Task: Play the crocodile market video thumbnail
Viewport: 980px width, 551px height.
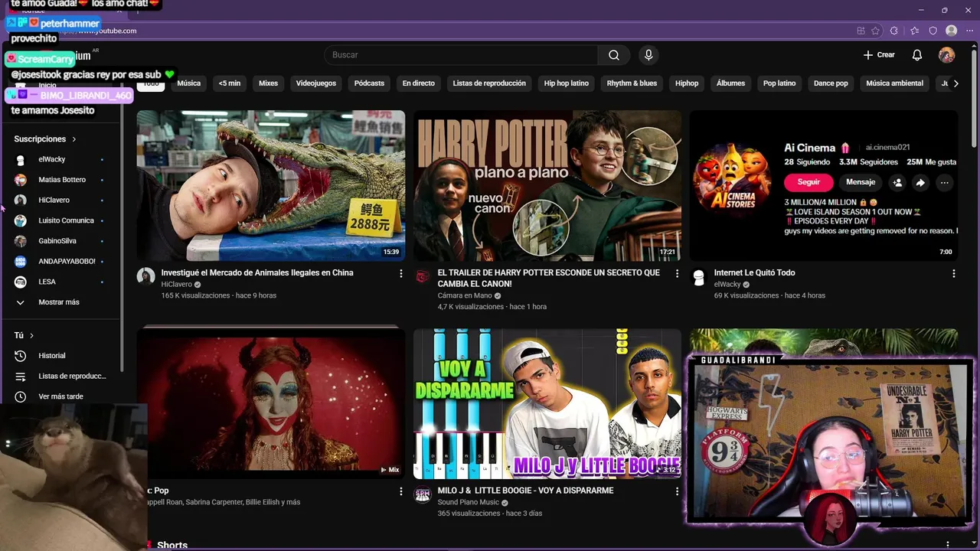Action: [x=271, y=185]
